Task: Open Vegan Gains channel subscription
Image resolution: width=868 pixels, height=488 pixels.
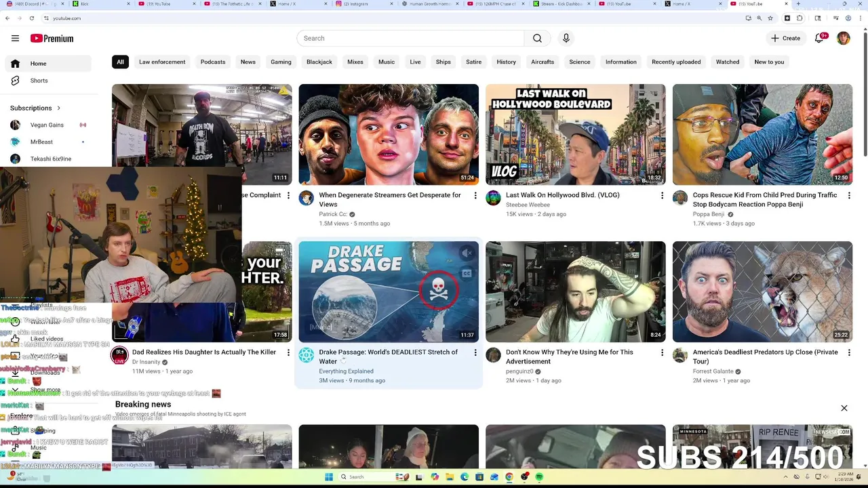Action: coord(47,125)
